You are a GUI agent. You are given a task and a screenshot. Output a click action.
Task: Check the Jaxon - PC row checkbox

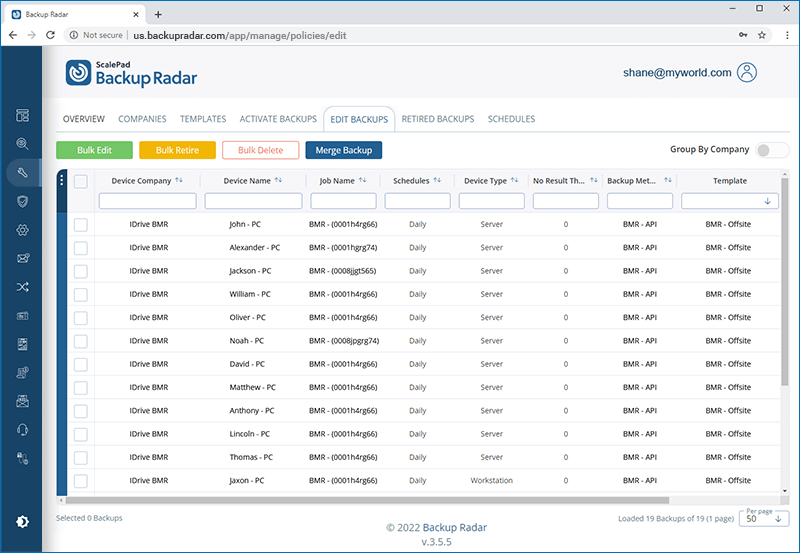[x=81, y=481]
